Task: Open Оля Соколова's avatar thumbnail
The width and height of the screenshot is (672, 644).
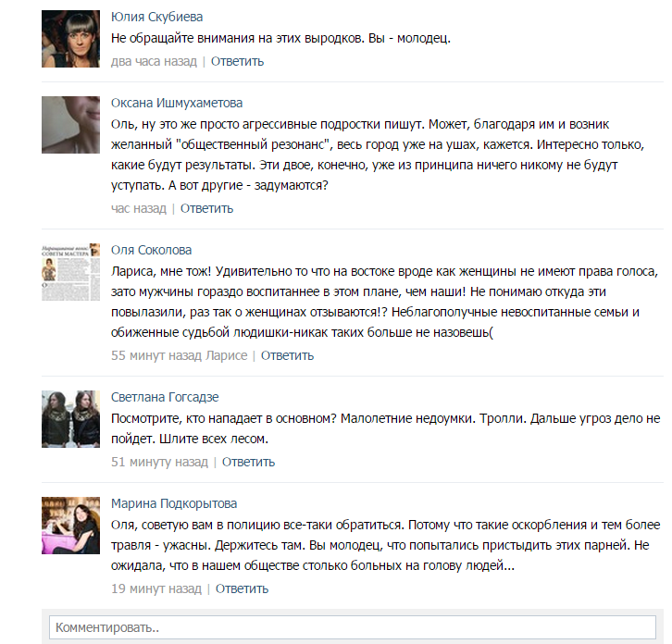Action: point(70,272)
